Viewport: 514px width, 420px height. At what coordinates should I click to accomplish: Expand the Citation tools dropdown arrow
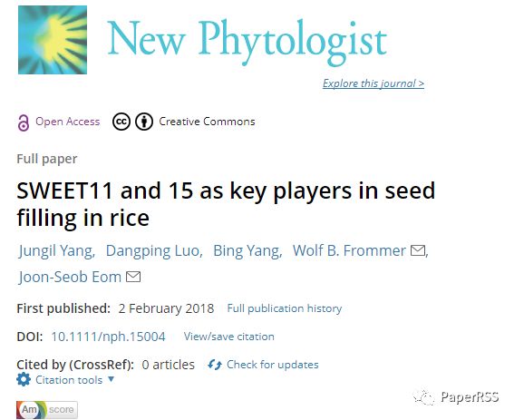(x=112, y=379)
